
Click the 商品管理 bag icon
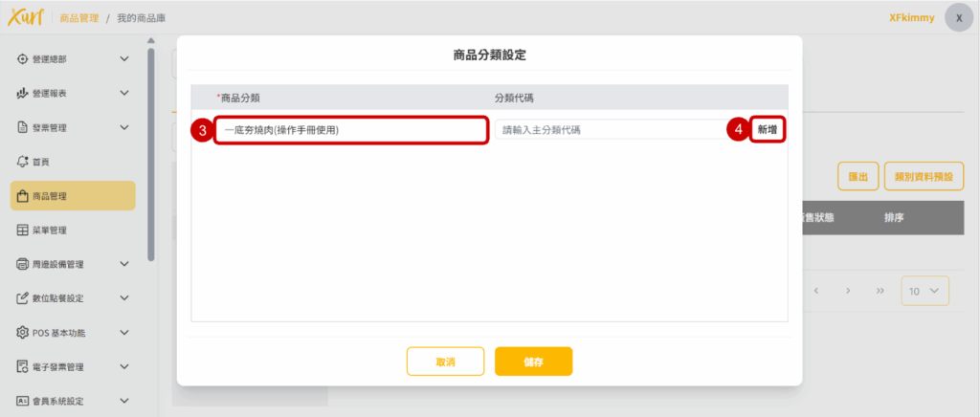pos(23,196)
